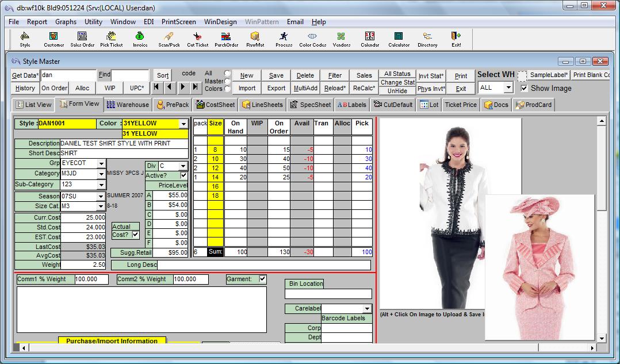Screen dimensions: 620x364
Task: Click the Bin Location input field
Action: [x=328, y=294]
